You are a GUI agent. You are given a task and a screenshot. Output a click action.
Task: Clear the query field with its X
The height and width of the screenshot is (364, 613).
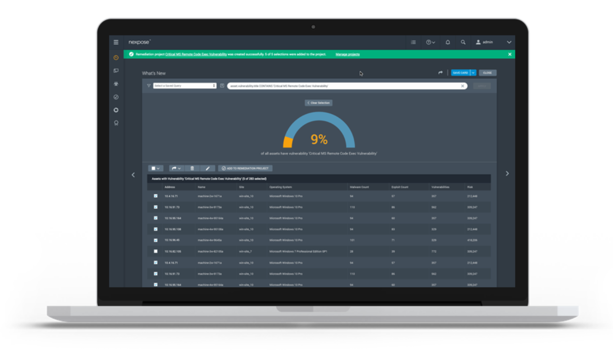point(463,86)
